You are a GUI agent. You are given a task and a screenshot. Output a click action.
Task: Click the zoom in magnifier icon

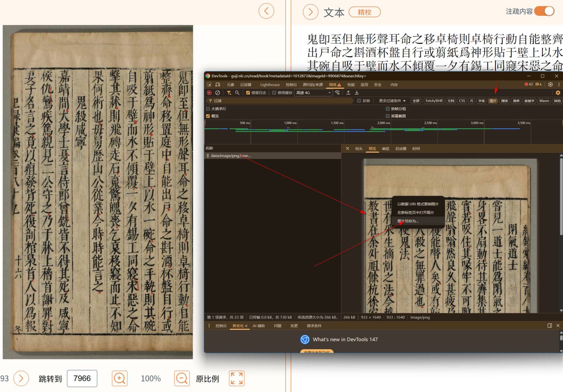click(119, 378)
